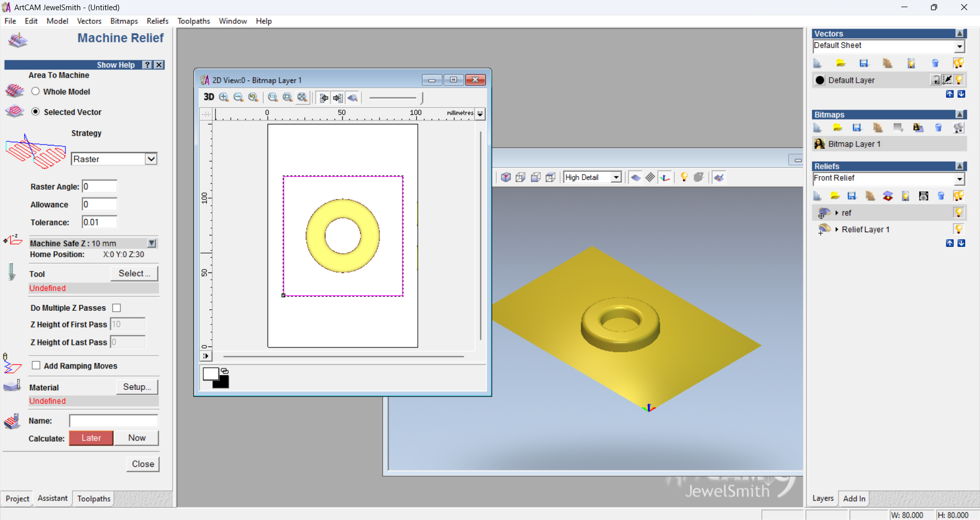Enable Do Multiple Z Passes checkbox
The width and height of the screenshot is (980, 520).
[x=116, y=308]
